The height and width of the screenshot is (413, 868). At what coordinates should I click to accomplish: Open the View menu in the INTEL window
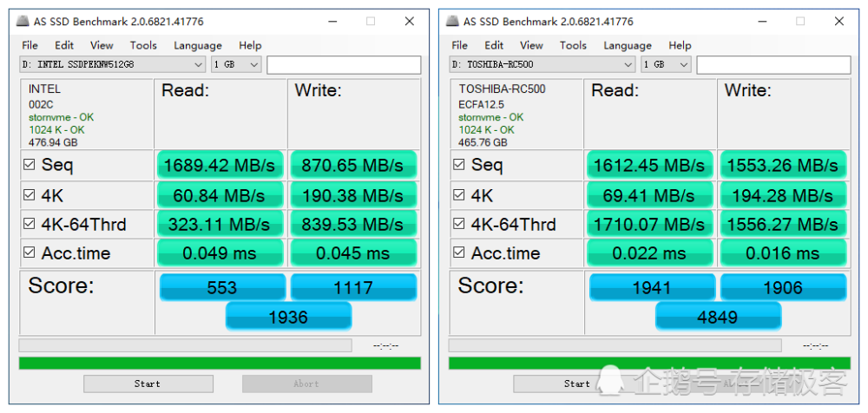coord(102,45)
